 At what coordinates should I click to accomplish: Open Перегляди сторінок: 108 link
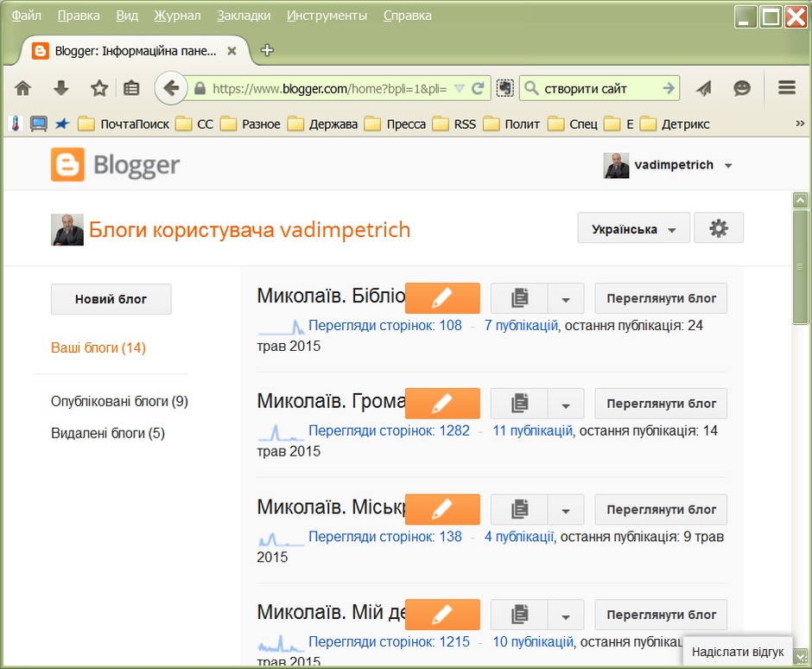tap(384, 326)
